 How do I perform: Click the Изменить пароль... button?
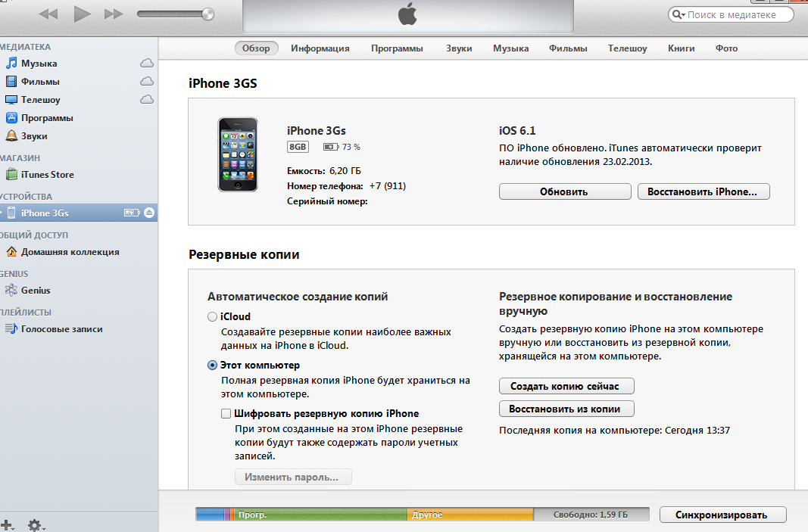293,477
